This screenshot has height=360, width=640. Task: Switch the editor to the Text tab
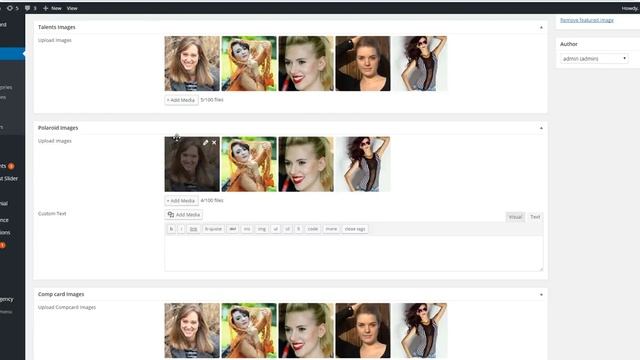point(535,217)
